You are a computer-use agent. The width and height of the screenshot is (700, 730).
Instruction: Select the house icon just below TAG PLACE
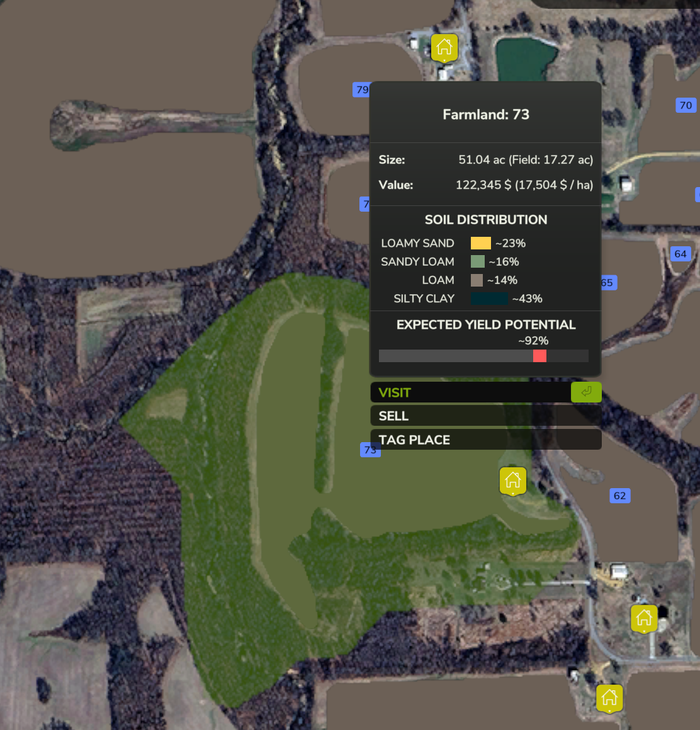[512, 481]
